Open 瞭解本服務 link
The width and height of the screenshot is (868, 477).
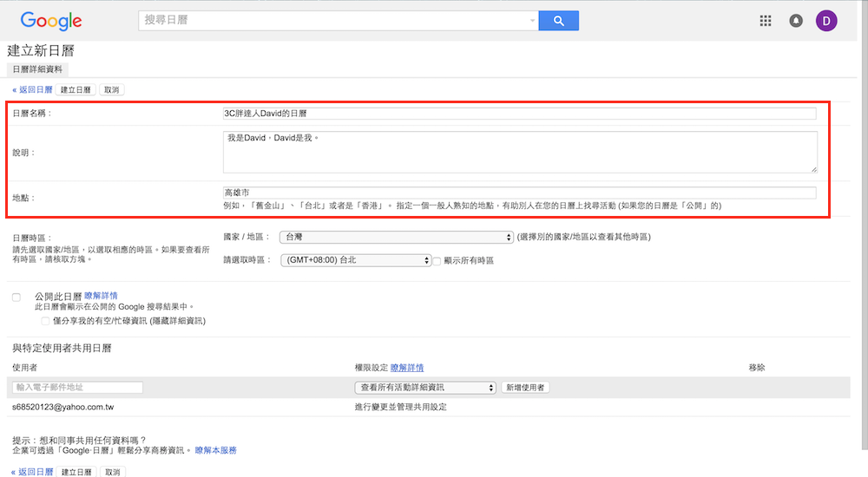coord(215,450)
